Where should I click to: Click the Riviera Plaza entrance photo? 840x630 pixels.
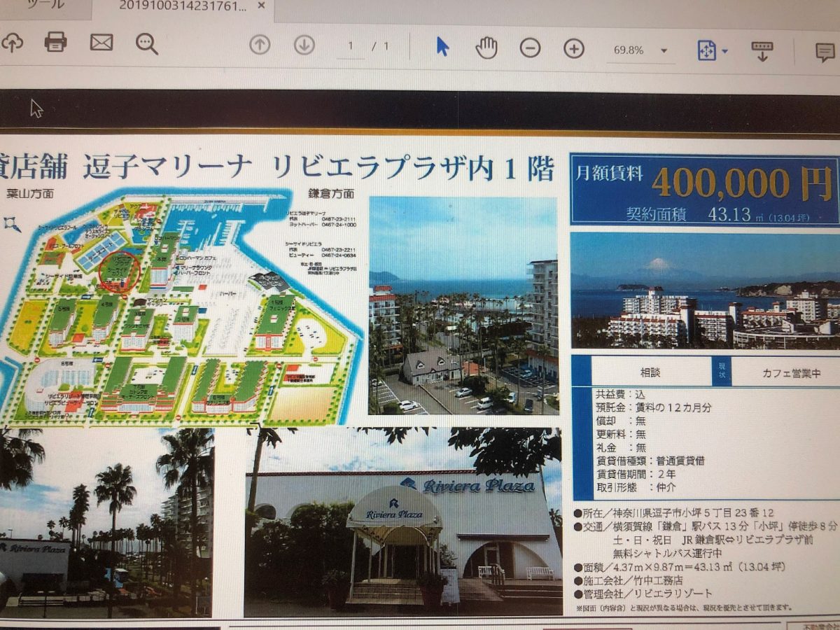403,521
